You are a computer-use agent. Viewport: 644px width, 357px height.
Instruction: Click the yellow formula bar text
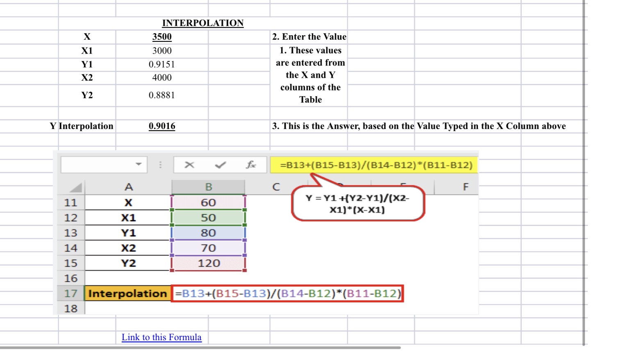click(376, 165)
